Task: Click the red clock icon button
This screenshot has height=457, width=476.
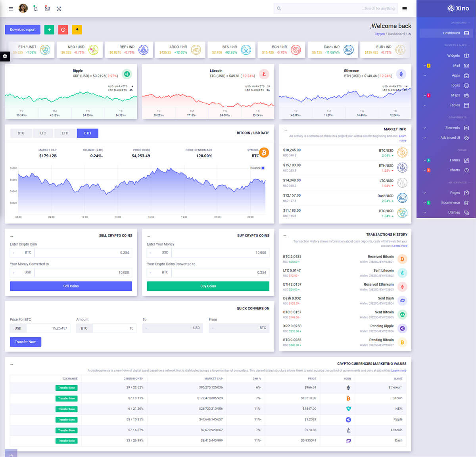Action: click(x=63, y=30)
